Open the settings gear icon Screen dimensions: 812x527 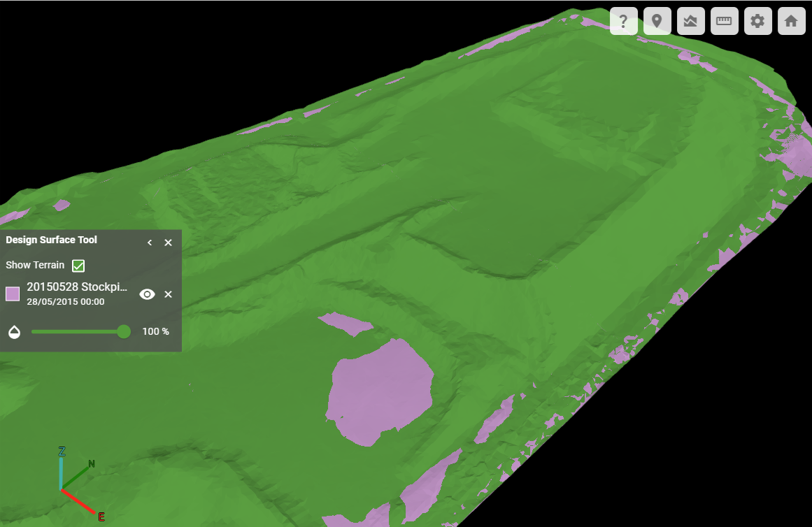coord(757,21)
